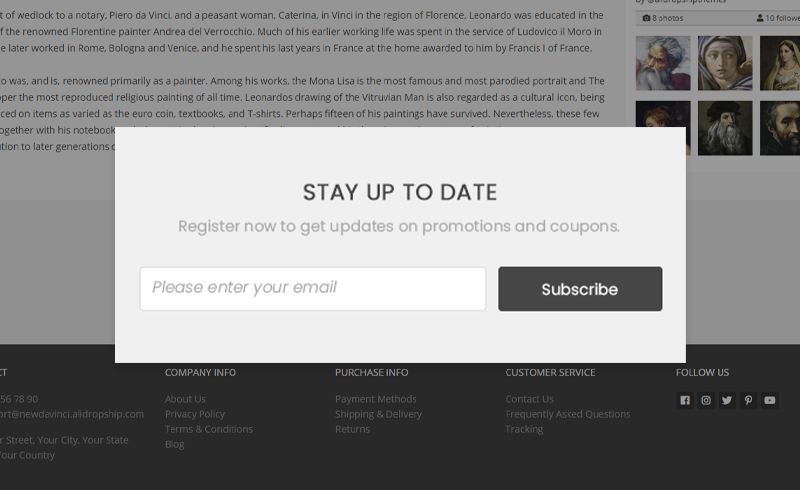Open Terms & Conditions link
800x490 pixels.
(209, 429)
